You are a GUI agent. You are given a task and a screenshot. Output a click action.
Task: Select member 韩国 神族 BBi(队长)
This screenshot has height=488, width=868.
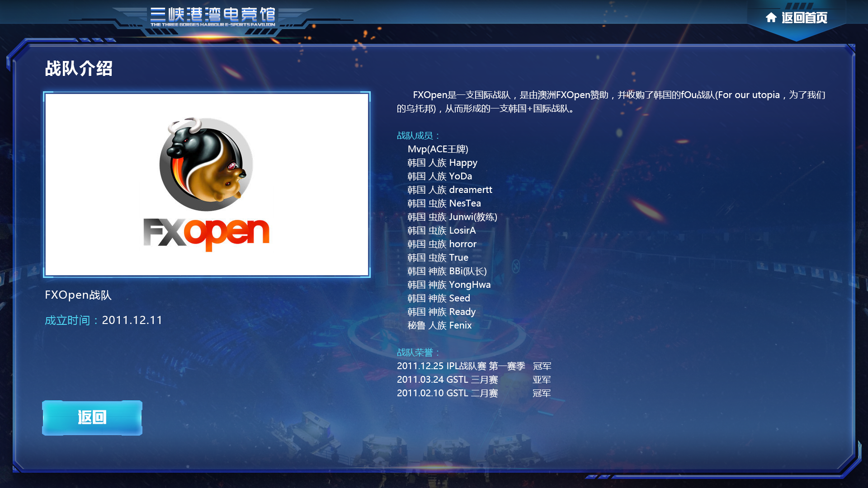[x=447, y=271]
